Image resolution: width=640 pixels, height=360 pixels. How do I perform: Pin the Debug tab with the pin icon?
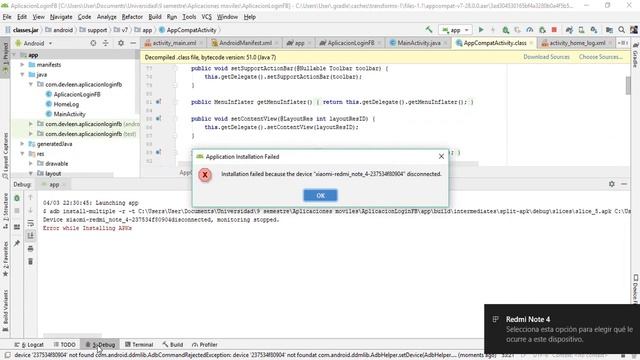point(17,243)
